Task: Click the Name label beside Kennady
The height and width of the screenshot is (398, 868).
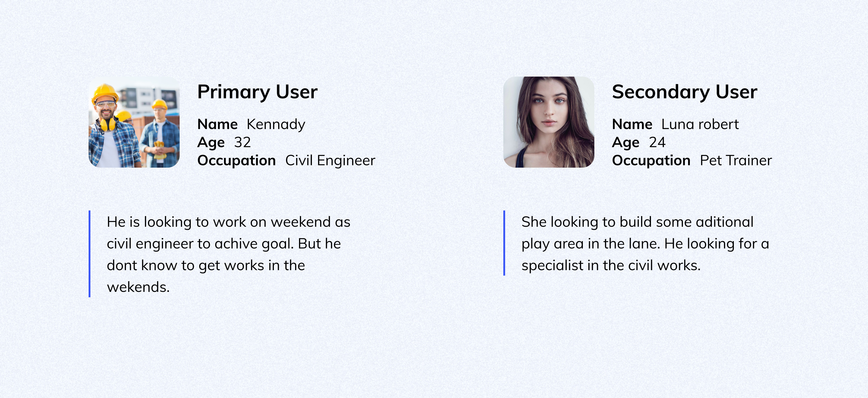Action: [217, 124]
